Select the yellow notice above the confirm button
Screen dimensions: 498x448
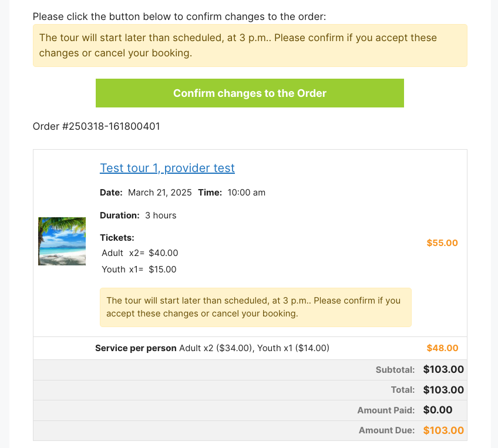coord(250,45)
